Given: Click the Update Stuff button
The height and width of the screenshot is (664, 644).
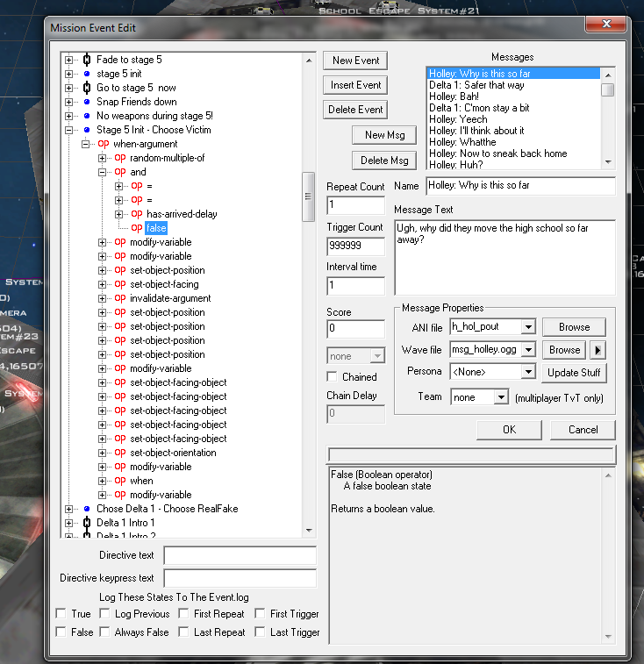Looking at the screenshot, I should 574,373.
